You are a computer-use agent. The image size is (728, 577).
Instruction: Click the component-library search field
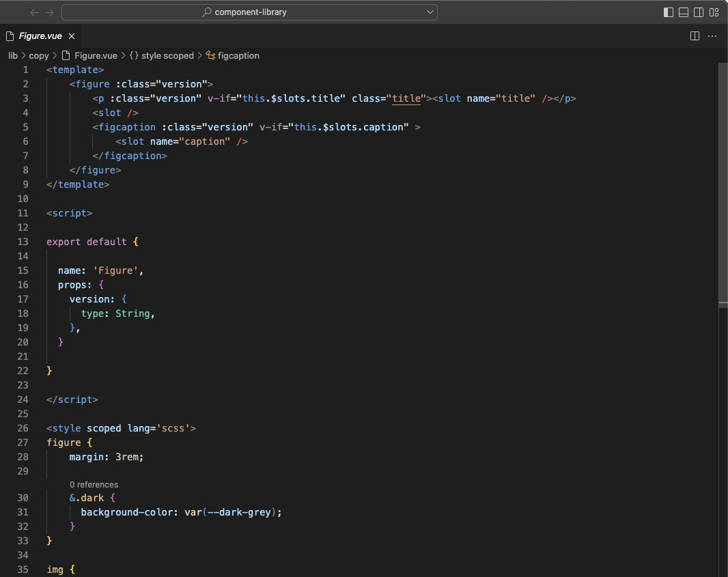coord(249,12)
